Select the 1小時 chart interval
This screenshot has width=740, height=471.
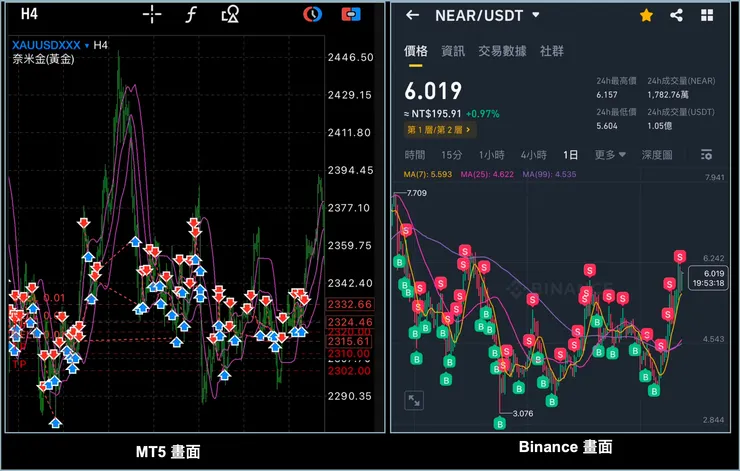click(x=491, y=155)
